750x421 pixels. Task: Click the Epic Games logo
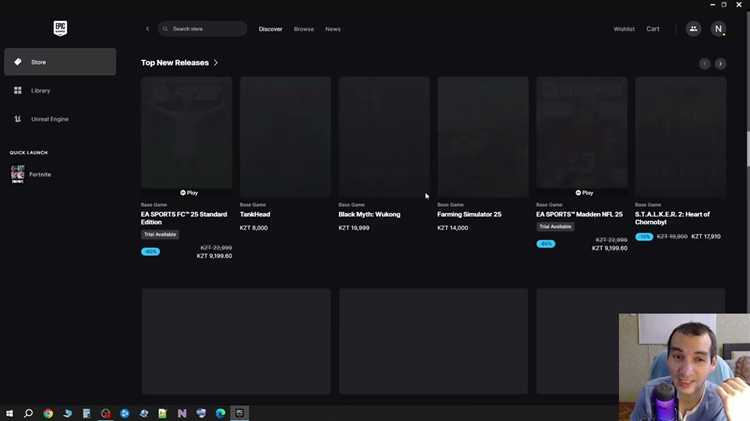coord(60,28)
